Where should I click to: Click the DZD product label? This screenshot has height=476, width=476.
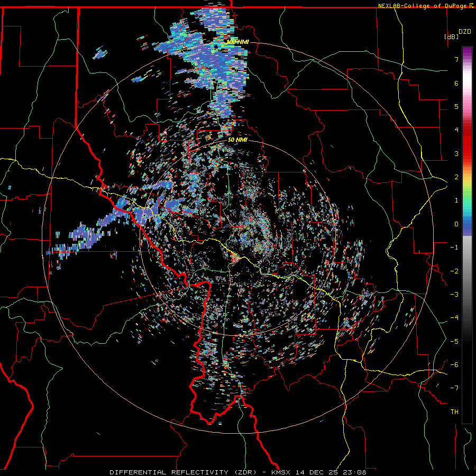(465, 32)
